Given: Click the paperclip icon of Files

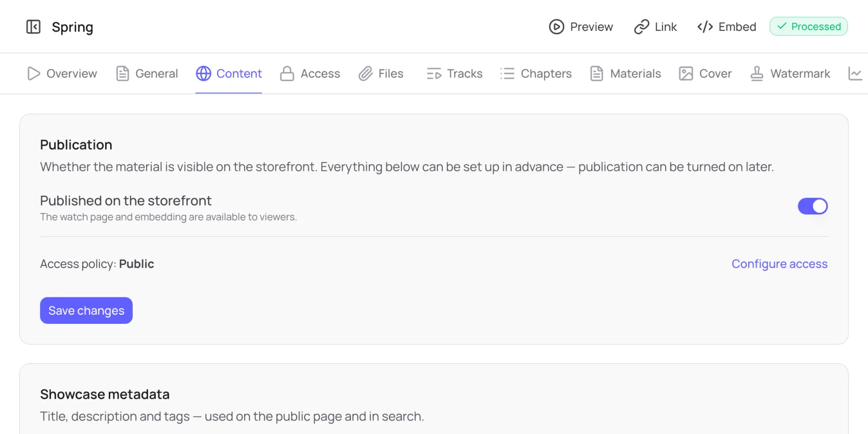Looking at the screenshot, I should click(x=366, y=73).
